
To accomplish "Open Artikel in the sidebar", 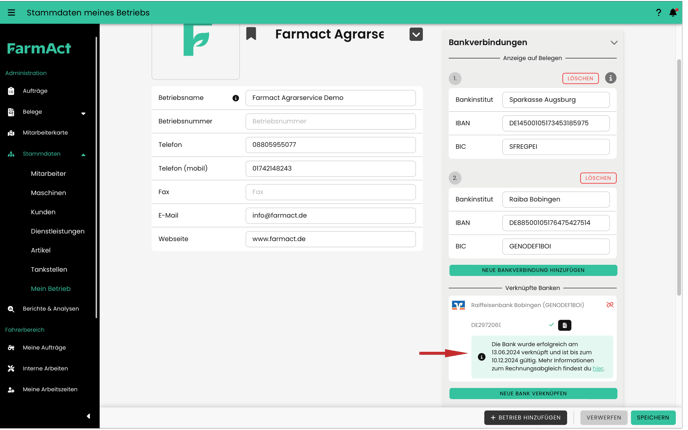I will coord(40,251).
